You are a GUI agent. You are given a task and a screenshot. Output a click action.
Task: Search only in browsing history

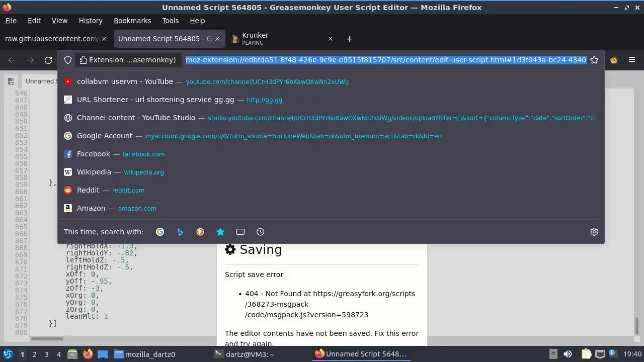coord(261,232)
